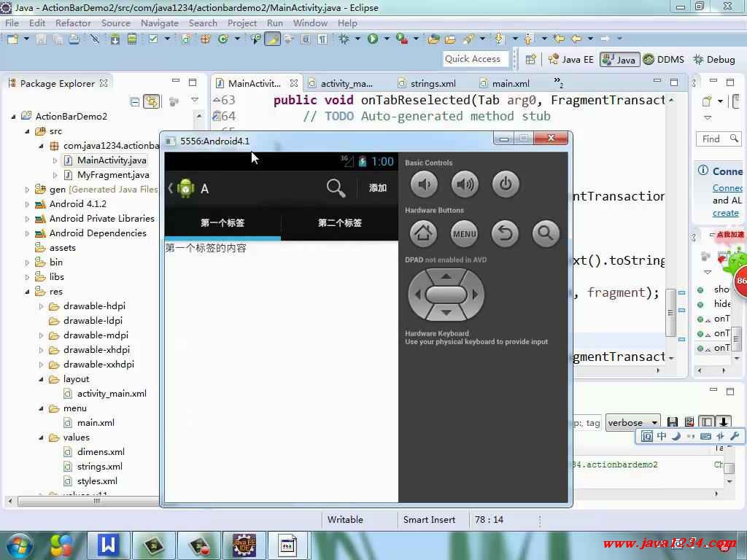Click the Open Type folder icon

coord(433,39)
